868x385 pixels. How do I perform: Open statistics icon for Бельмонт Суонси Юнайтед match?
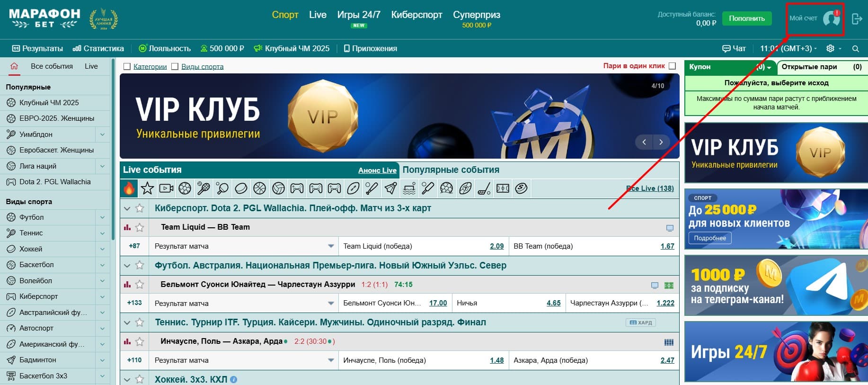pos(127,285)
